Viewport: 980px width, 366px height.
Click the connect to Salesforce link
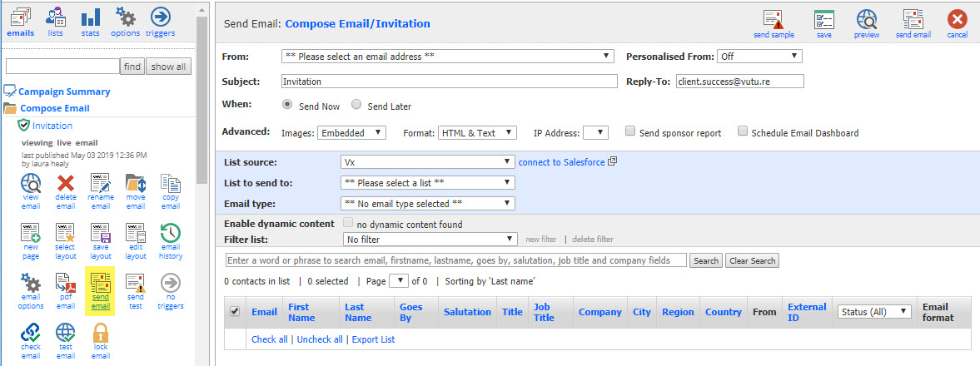point(562,162)
